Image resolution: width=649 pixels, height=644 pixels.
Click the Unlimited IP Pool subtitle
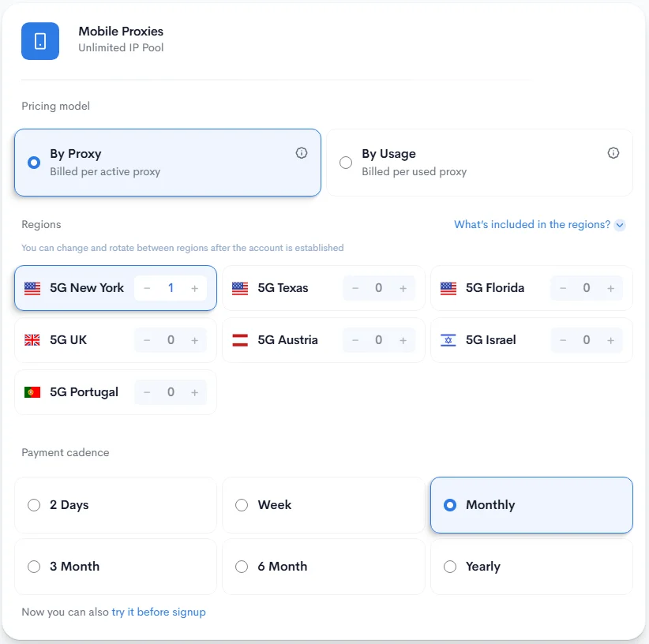coord(121,47)
